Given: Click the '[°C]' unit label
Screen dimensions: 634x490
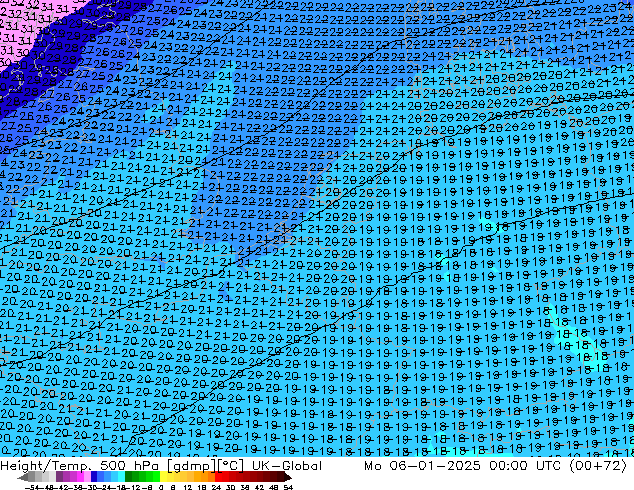Looking at the screenshot, I should point(230,466).
